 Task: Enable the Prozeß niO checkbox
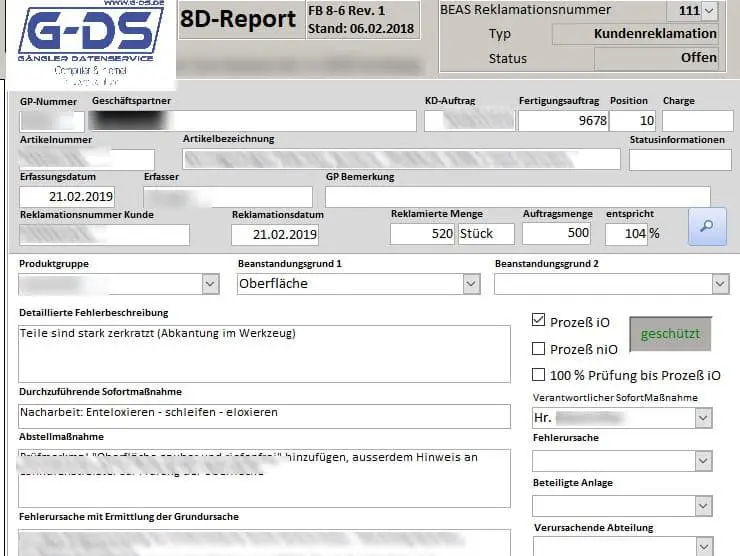pyautogui.click(x=538, y=348)
